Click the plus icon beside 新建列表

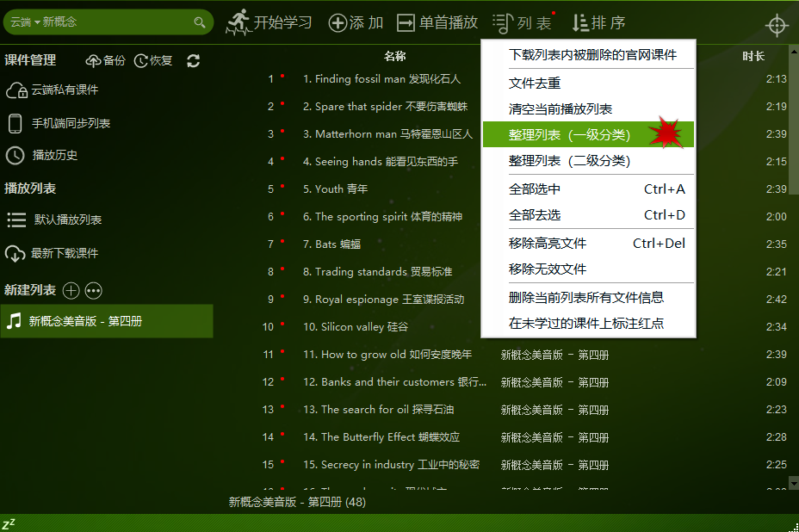coord(71,291)
